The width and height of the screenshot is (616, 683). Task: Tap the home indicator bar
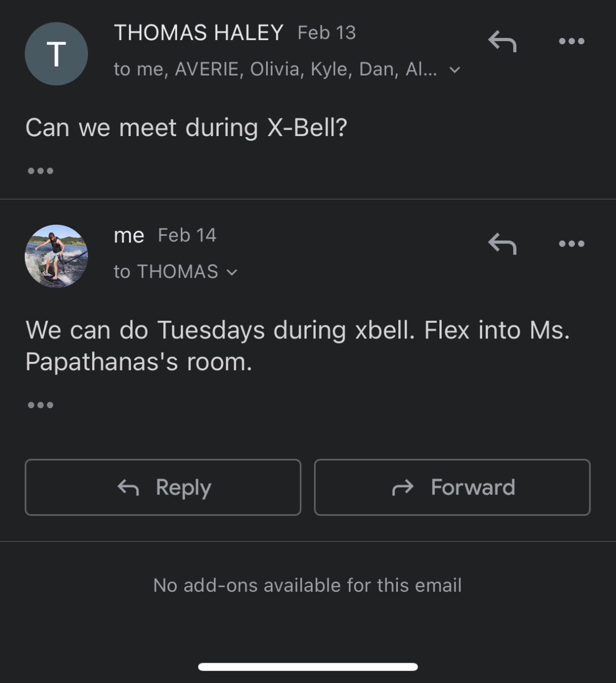[x=308, y=666]
